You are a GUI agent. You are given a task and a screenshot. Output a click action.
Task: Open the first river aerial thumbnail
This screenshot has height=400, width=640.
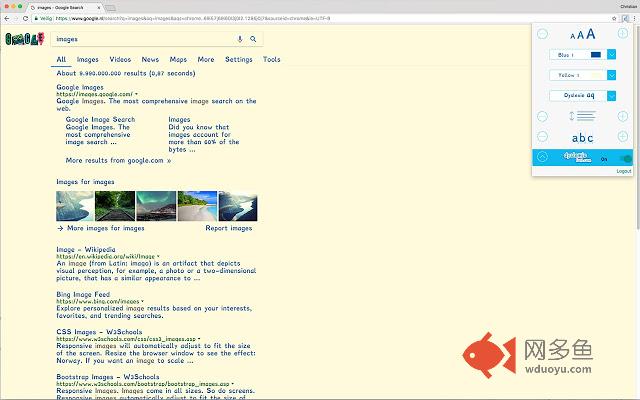(75, 206)
